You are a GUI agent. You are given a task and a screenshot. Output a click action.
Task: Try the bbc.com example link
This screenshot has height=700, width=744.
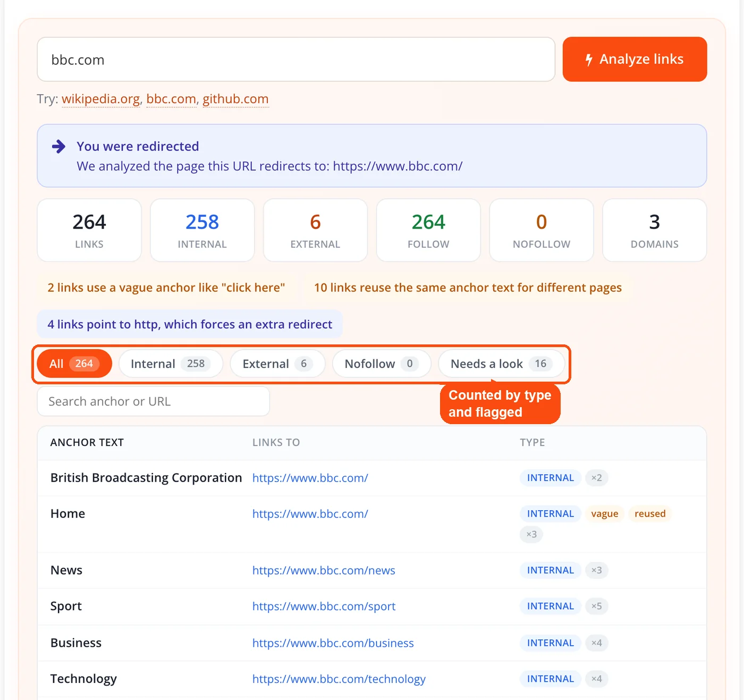(171, 99)
